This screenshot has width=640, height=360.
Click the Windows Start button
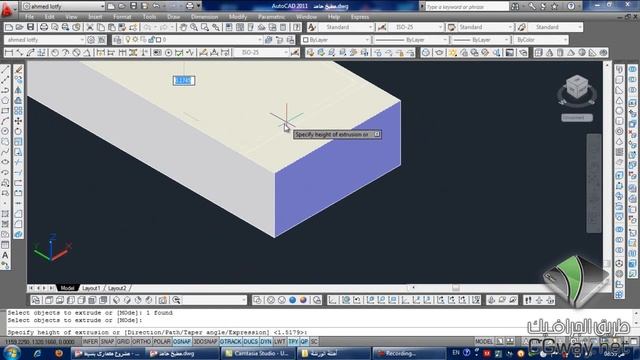(x=11, y=353)
